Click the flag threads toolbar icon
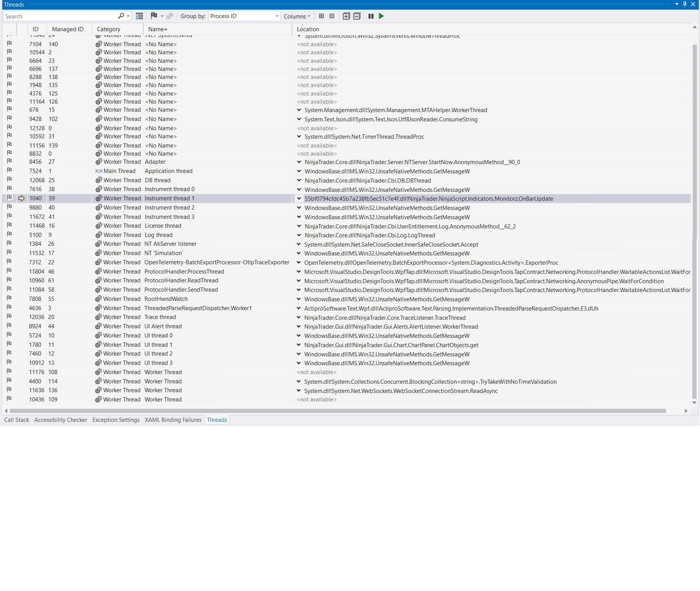 click(x=154, y=16)
